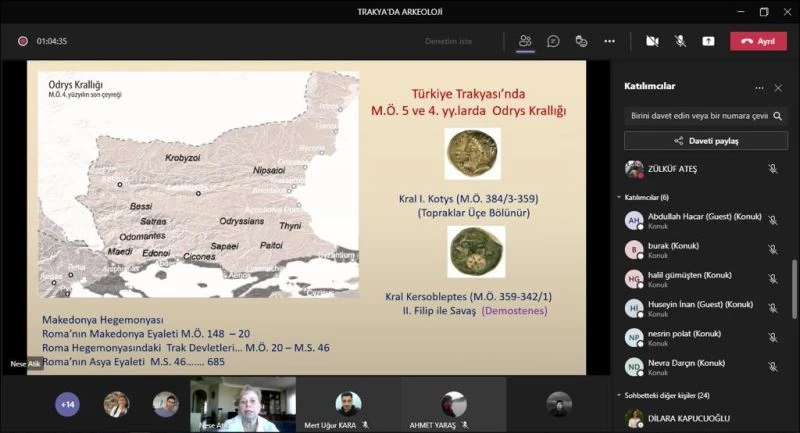Open the meeting chat icon

[553, 41]
